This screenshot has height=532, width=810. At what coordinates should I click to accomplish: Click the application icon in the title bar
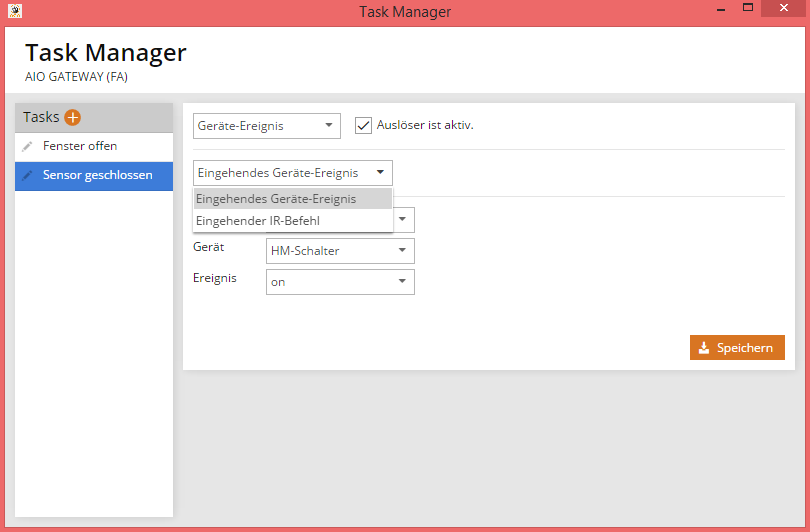pos(15,12)
